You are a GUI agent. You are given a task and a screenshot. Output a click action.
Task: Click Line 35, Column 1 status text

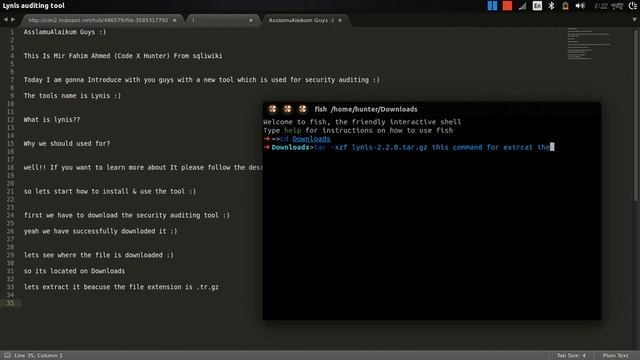pyautogui.click(x=38, y=356)
